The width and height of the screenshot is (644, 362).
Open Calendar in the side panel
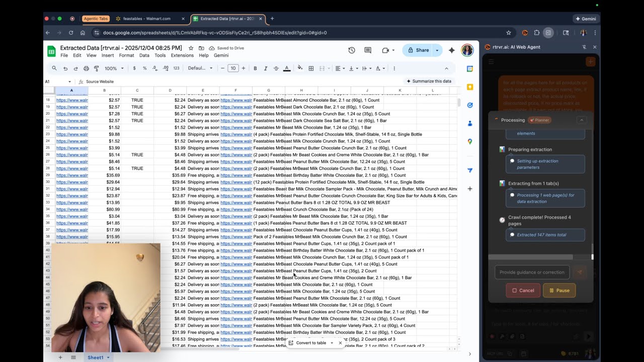pos(470,69)
